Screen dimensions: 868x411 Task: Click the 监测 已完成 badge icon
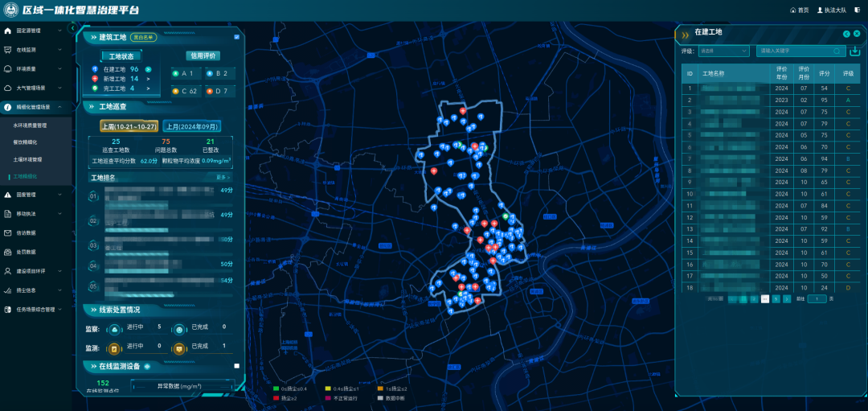pos(179,347)
